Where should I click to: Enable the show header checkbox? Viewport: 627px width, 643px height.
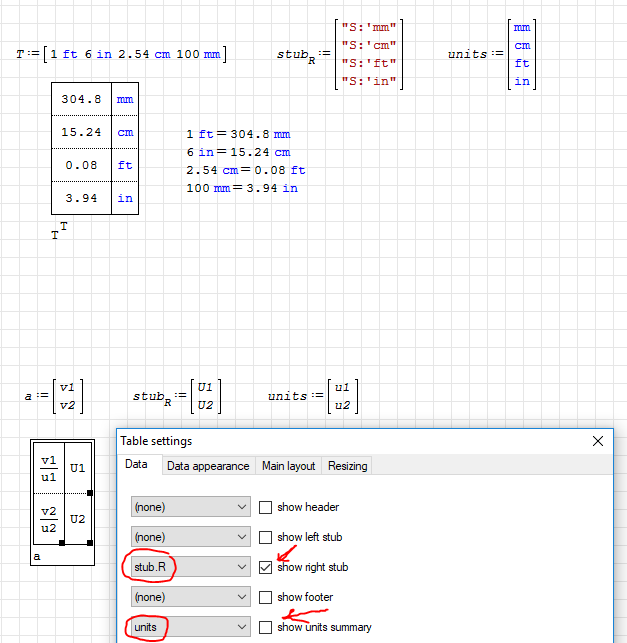pos(266,508)
